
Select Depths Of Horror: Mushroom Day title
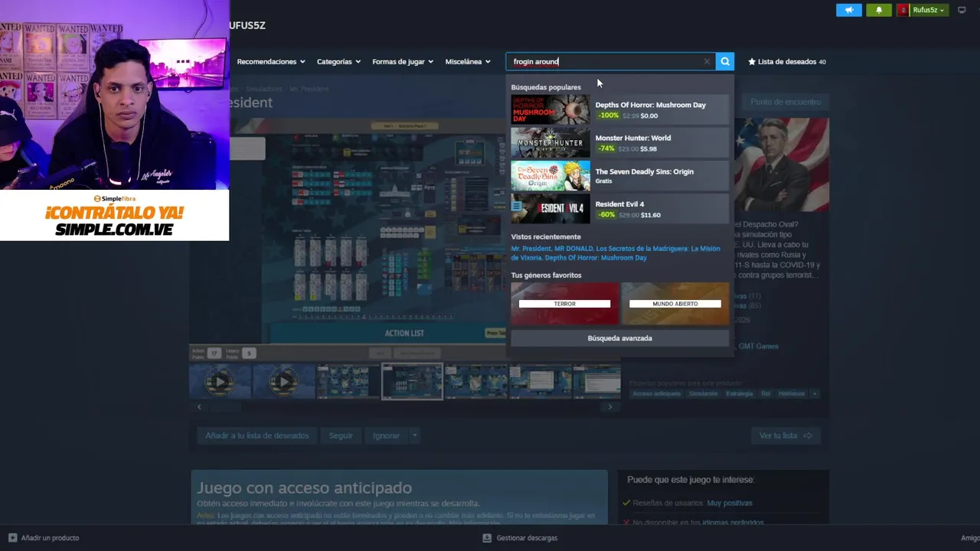651,105
